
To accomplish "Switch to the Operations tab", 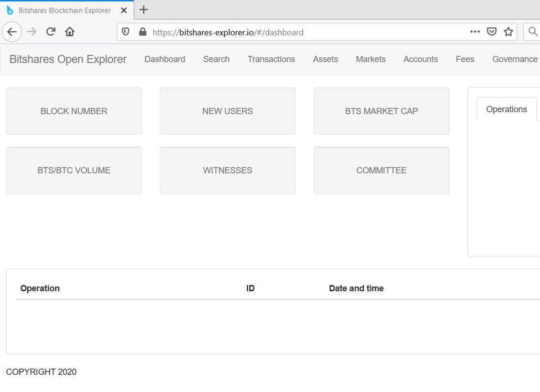I will [x=507, y=109].
